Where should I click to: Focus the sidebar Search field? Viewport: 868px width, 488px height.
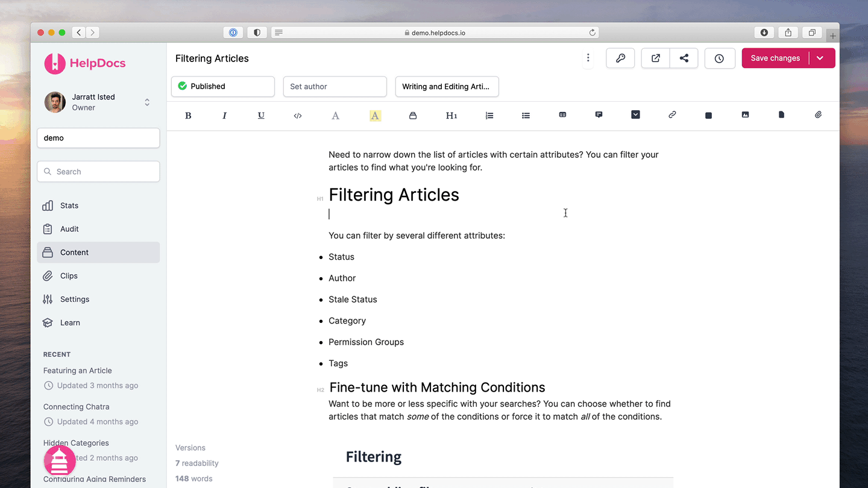tap(98, 172)
